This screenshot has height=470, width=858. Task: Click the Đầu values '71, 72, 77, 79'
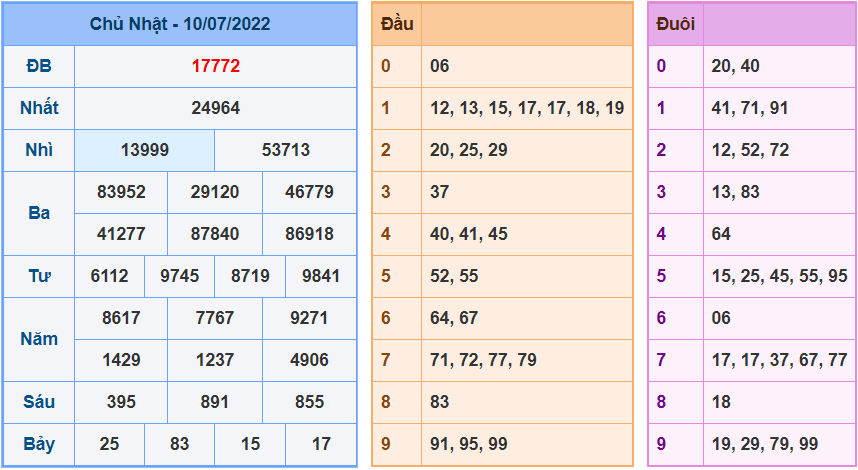click(x=483, y=360)
